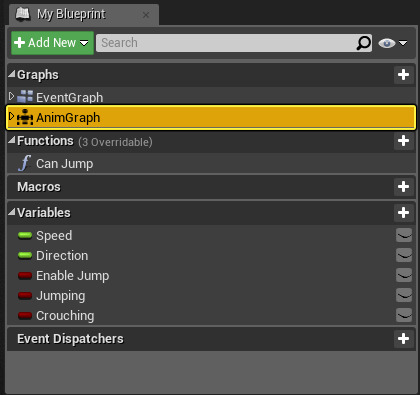Viewport: 420px width, 395px height.
Task: Click the green float pill for Direction
Action: click(x=25, y=255)
